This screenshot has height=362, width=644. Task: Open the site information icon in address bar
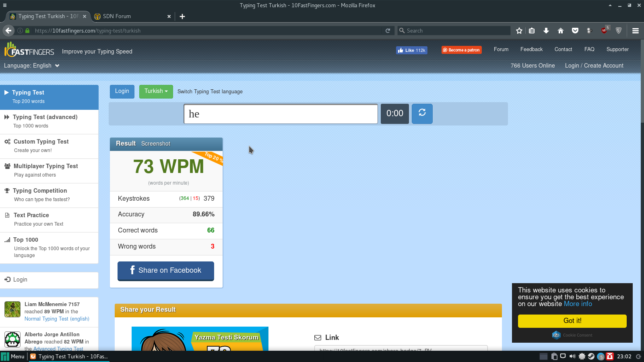[20, 31]
